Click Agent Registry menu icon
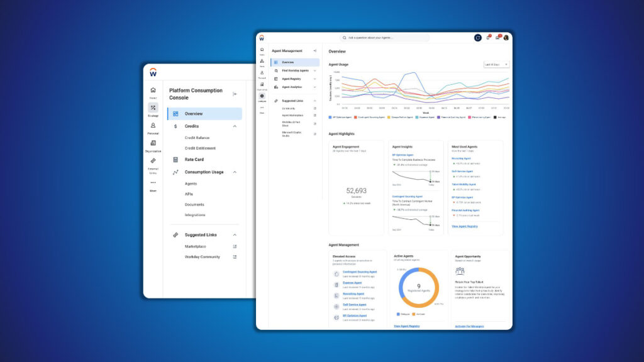Image resolution: width=644 pixels, height=362 pixels. tap(276, 79)
